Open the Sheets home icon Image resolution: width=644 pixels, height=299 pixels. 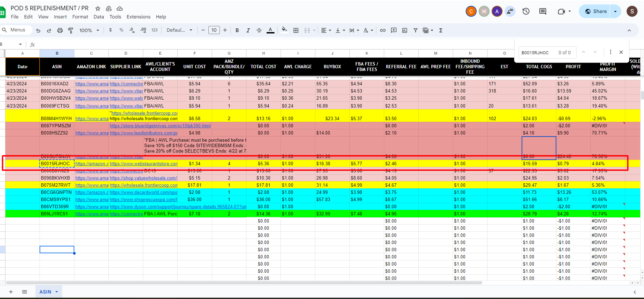tap(2, 13)
